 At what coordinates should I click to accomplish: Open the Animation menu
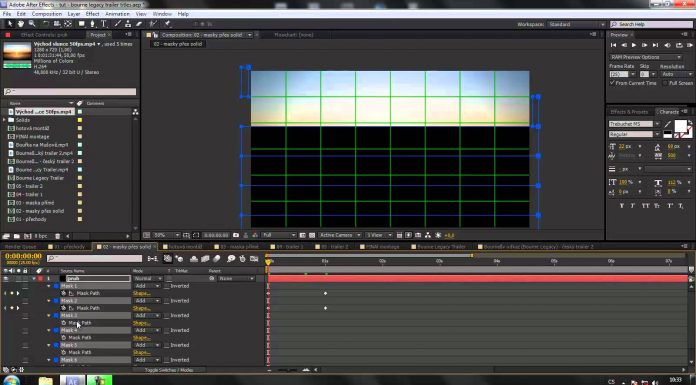coord(117,14)
